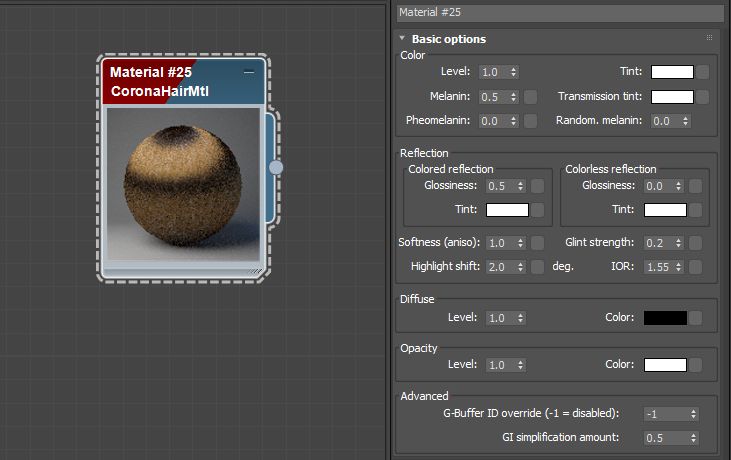Click the Pheomelanin spinner arrows

click(x=513, y=121)
